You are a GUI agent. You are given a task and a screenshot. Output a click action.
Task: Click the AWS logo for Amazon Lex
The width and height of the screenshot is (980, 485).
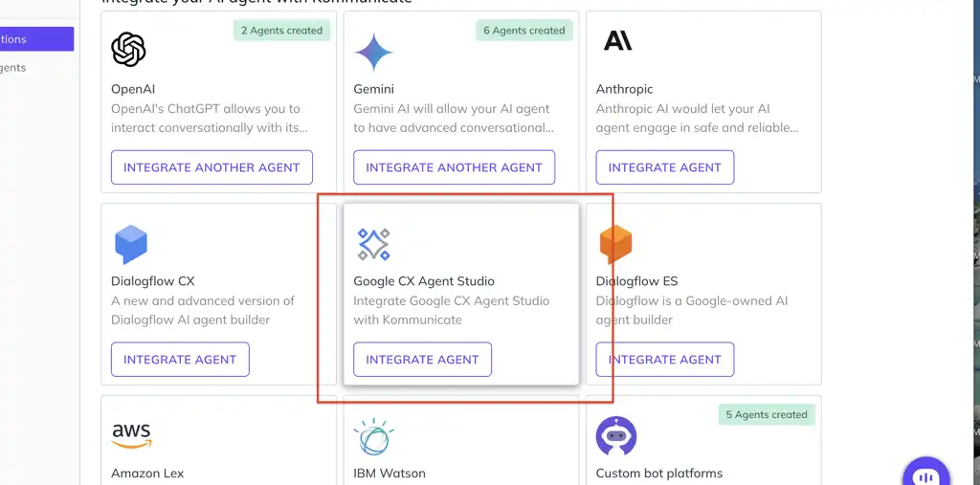tap(132, 435)
